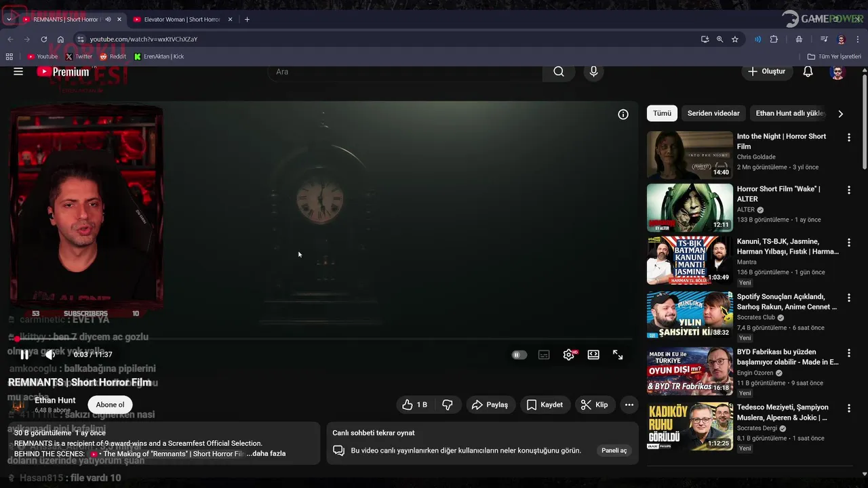The height and width of the screenshot is (488, 868).
Task: Open Spotify Sonuçları Açıklandı video title
Action: click(787, 302)
